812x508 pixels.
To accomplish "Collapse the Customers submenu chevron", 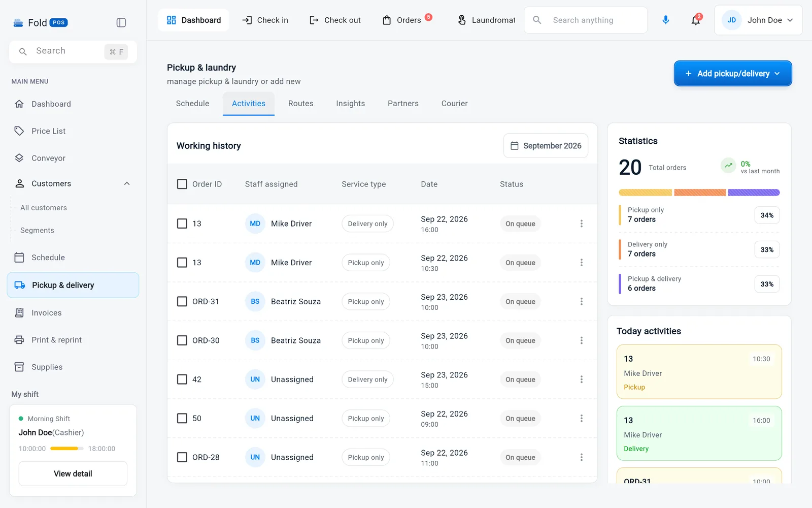I will 127,183.
